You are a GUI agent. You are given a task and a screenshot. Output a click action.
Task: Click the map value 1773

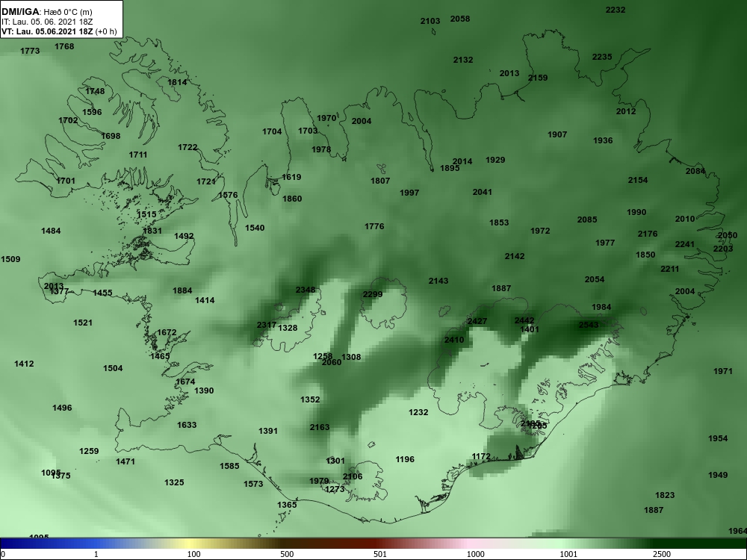pos(30,51)
